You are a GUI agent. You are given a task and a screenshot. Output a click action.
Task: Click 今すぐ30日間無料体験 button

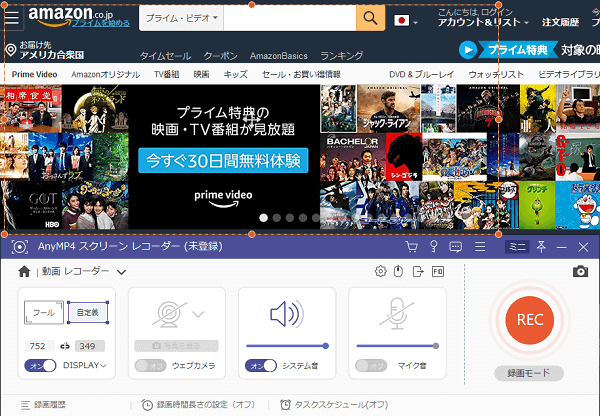tap(223, 161)
